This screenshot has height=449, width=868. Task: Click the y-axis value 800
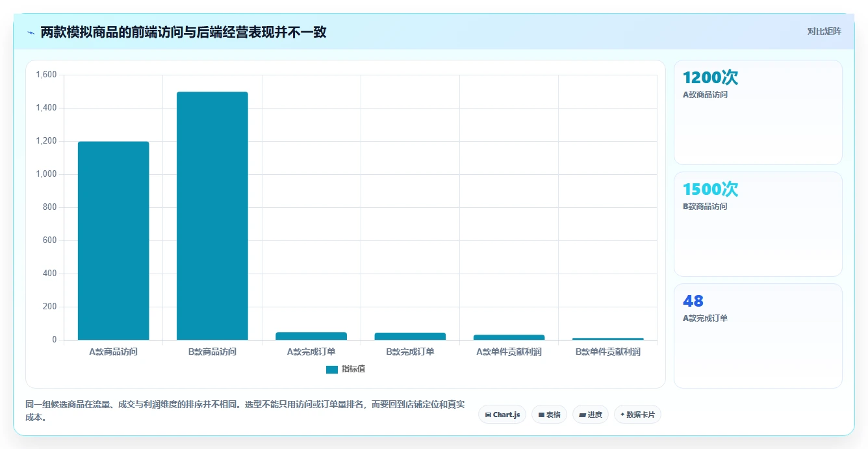pos(51,207)
